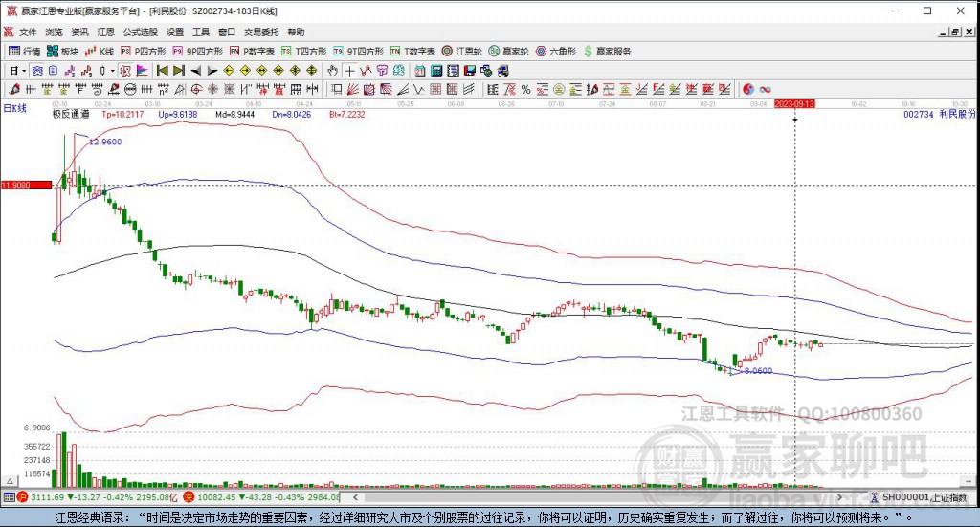Jump to the first bar icon
Image resolution: width=980 pixels, height=527 pixels.
coord(162,71)
